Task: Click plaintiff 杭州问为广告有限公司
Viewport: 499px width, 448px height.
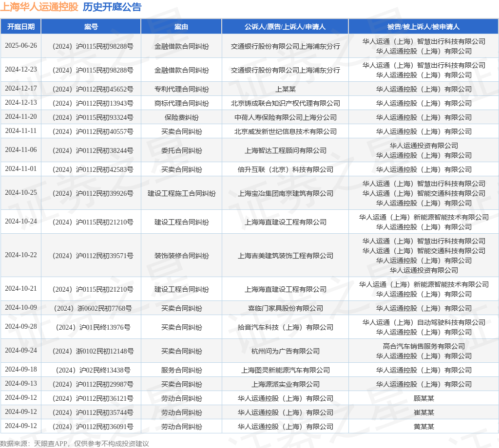Action: click(286, 352)
